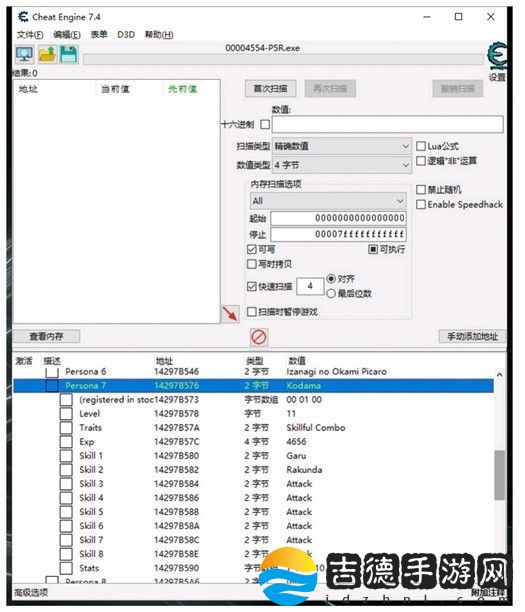
Task: Select the Level value 11
Action: pyautogui.click(x=291, y=414)
